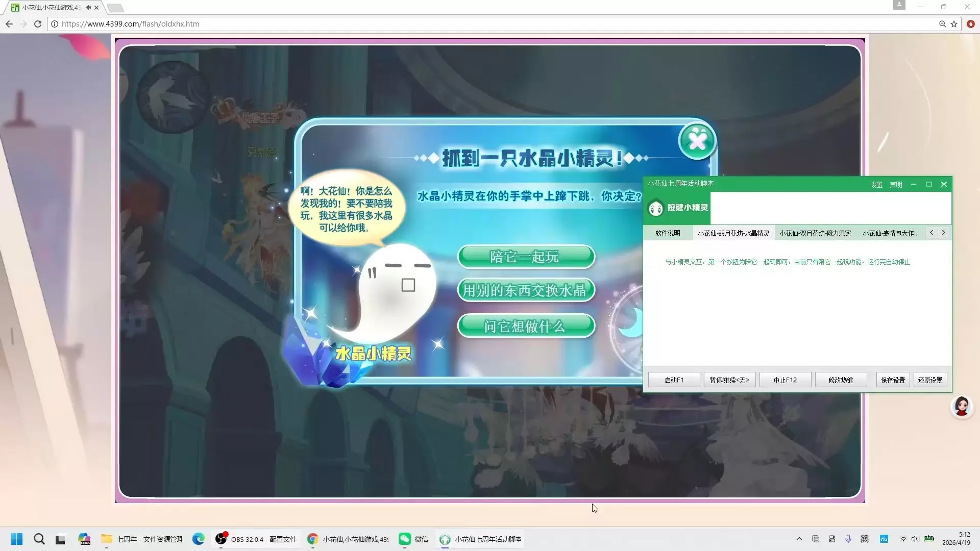
Task: Open OBS from the taskbar
Action: 255,539
